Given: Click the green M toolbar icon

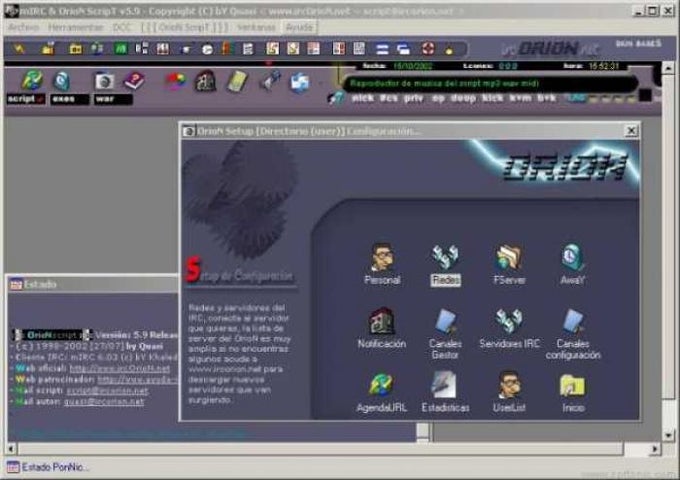Looking at the screenshot, I should click(120, 49).
